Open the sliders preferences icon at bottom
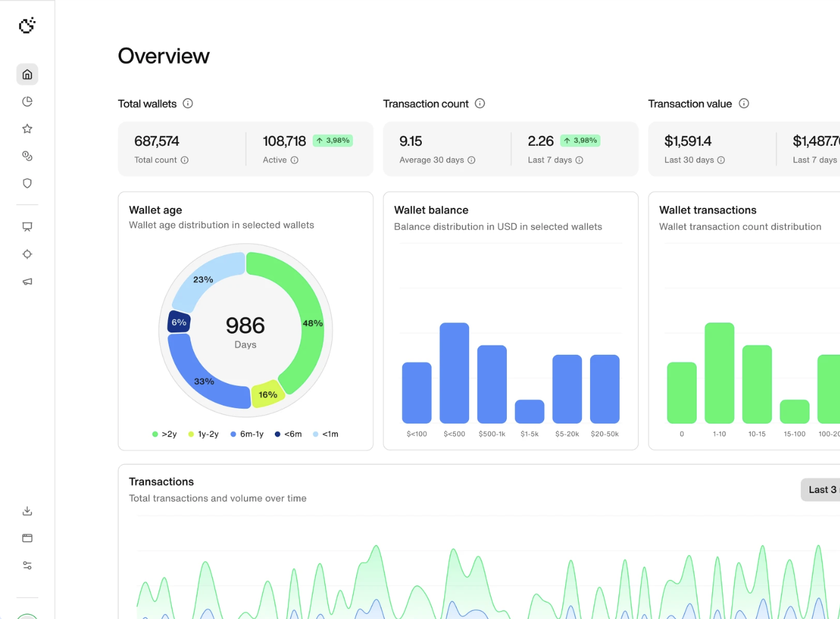The width and height of the screenshot is (840, 619). coord(27,565)
